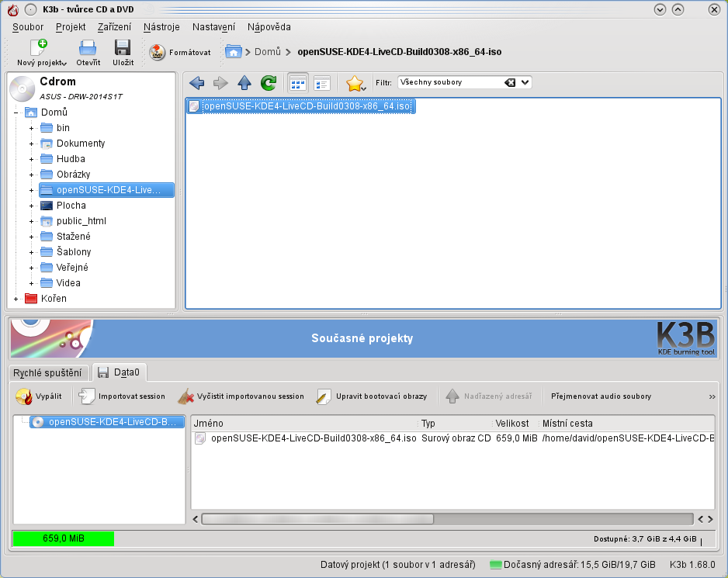Click the 659,0 MiB green capacity bar
This screenshot has width=728, height=578.
point(63,538)
